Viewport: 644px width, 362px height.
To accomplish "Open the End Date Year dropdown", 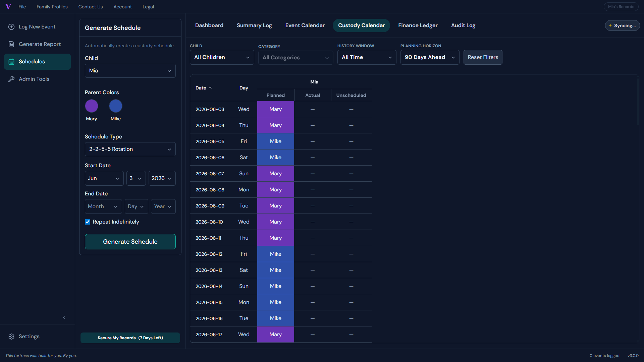I will pos(163,206).
